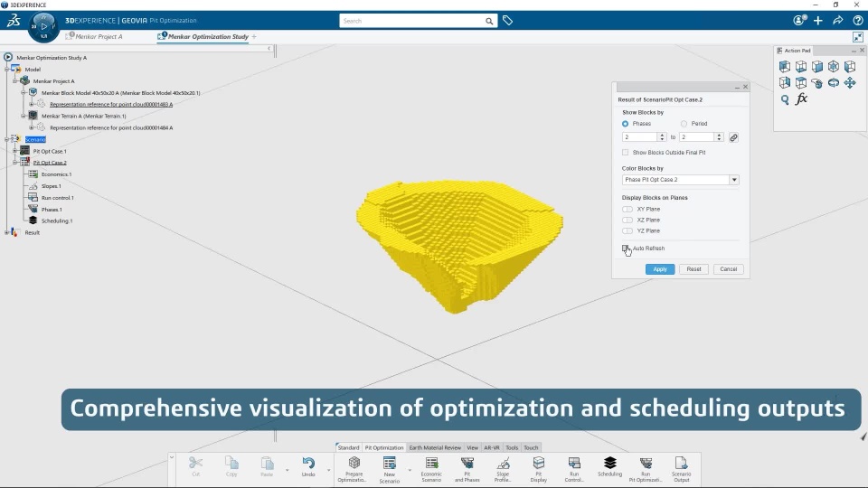Open the help question mark icon
This screenshot has height=488, width=868.
[x=857, y=21]
